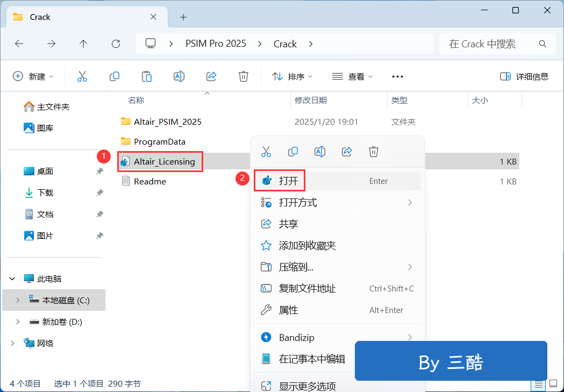564x392 pixels.
Task: Choose 共享 in the context menu
Action: pos(337,224)
